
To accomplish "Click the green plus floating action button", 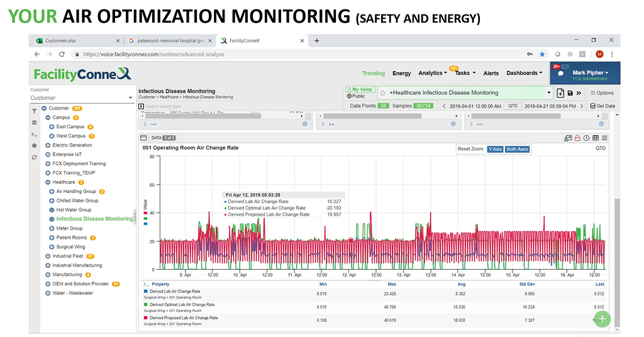I will [602, 319].
